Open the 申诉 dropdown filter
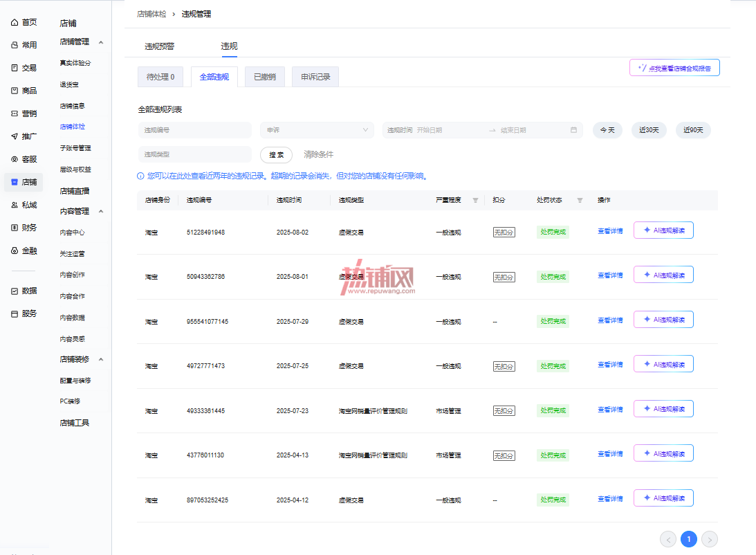The width and height of the screenshot is (756, 555). coord(317,130)
